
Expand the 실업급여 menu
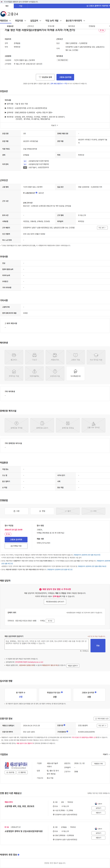[36, 21]
